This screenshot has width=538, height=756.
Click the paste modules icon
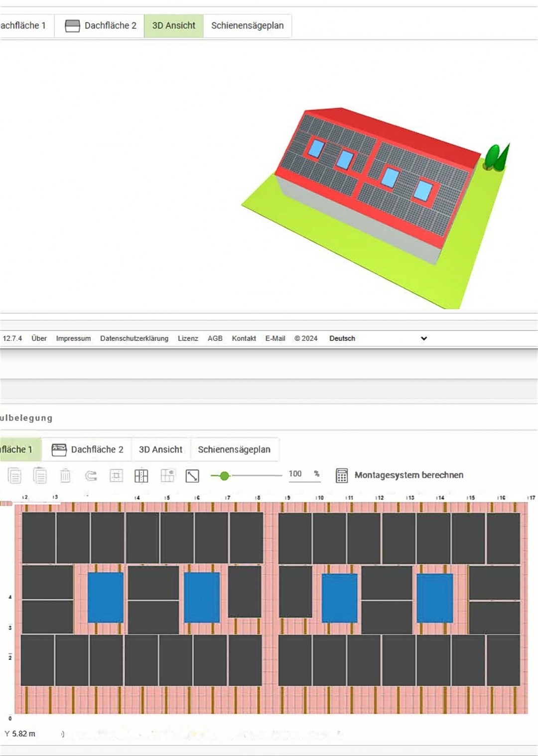click(x=40, y=476)
